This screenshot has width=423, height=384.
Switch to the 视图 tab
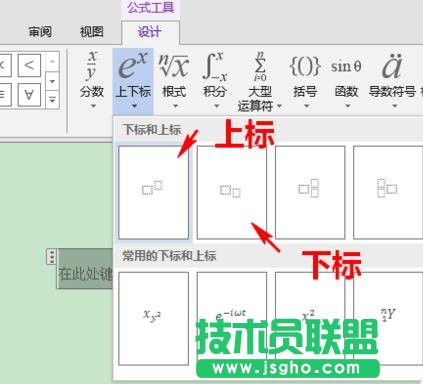click(x=92, y=32)
